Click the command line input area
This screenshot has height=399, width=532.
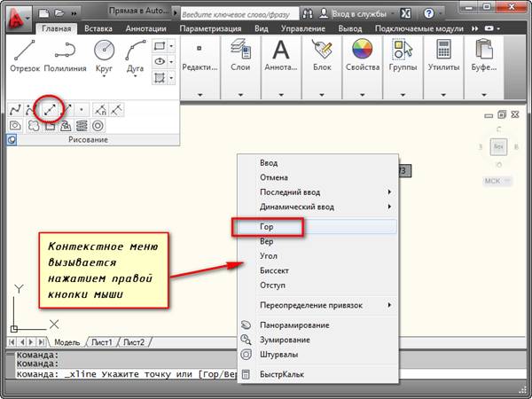pyautogui.click(x=126, y=374)
